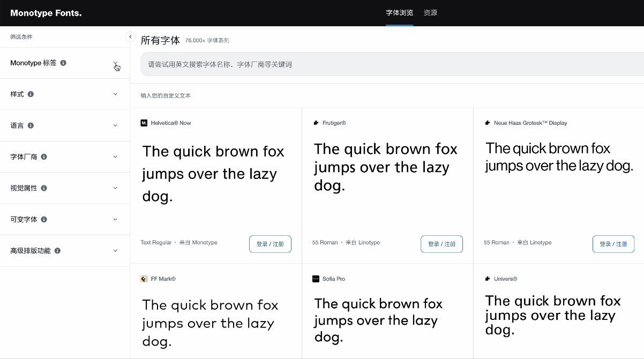Click the info icon beside Monotype 标签
The height and width of the screenshot is (359, 644).
pyautogui.click(x=63, y=63)
